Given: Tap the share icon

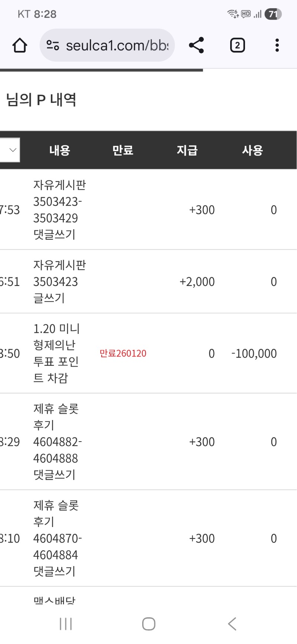Looking at the screenshot, I should click(196, 45).
